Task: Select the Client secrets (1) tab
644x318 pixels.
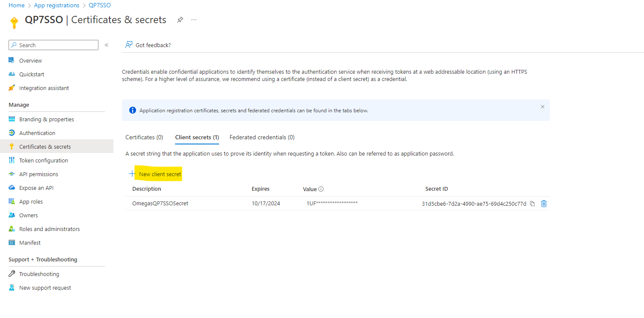Action: click(x=197, y=137)
